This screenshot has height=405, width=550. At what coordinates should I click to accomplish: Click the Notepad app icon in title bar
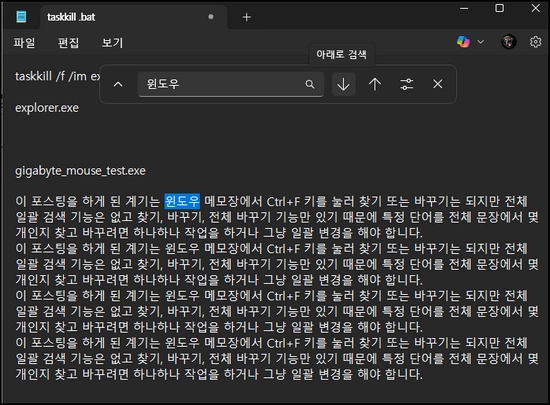tap(21, 16)
